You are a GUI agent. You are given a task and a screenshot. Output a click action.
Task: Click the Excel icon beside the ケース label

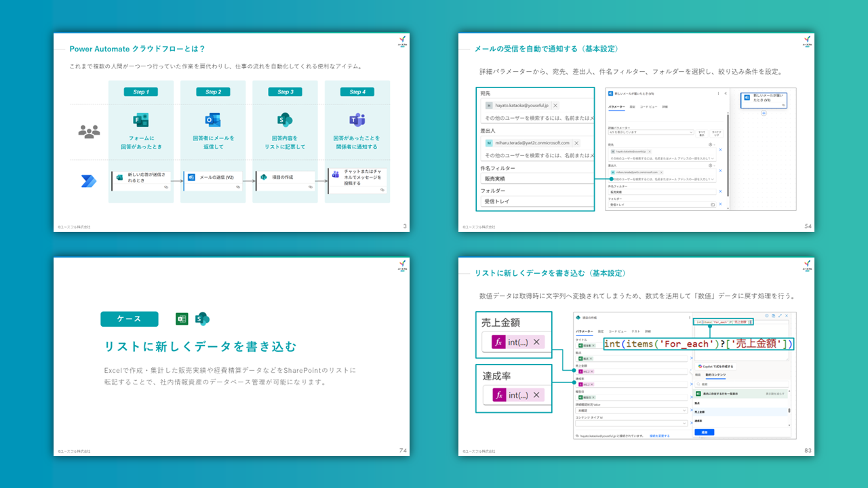click(x=182, y=319)
